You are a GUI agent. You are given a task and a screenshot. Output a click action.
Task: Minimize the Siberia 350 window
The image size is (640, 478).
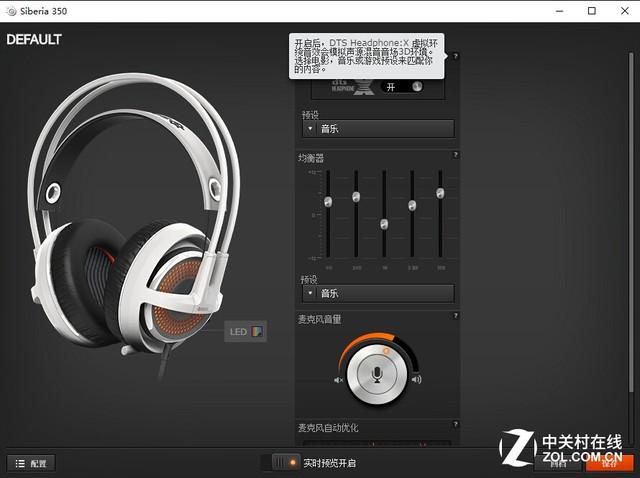(560, 11)
